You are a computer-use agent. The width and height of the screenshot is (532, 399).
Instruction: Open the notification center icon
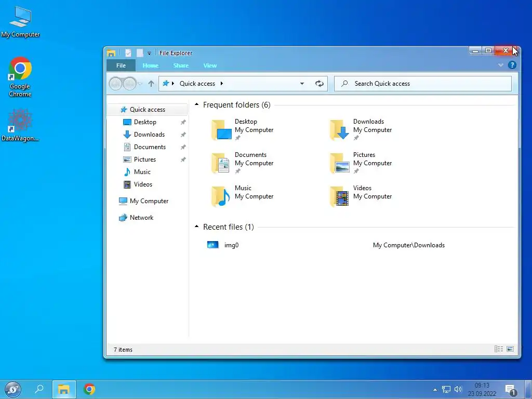pos(511,390)
